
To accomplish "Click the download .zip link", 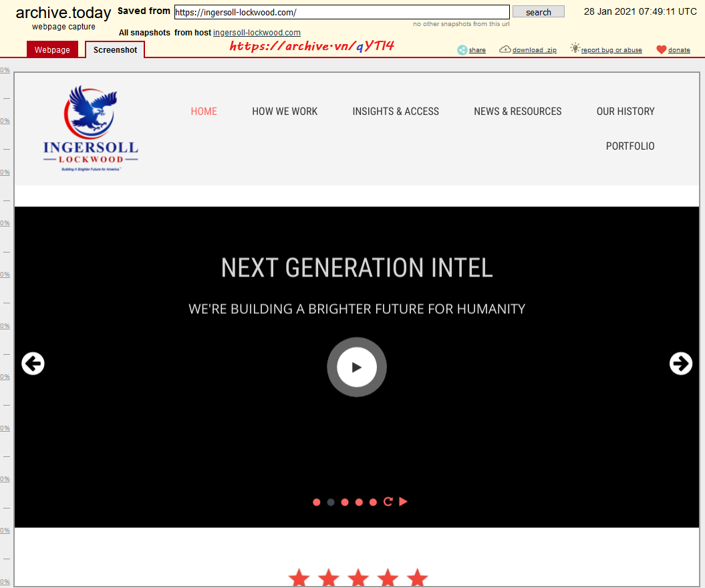I will (534, 50).
